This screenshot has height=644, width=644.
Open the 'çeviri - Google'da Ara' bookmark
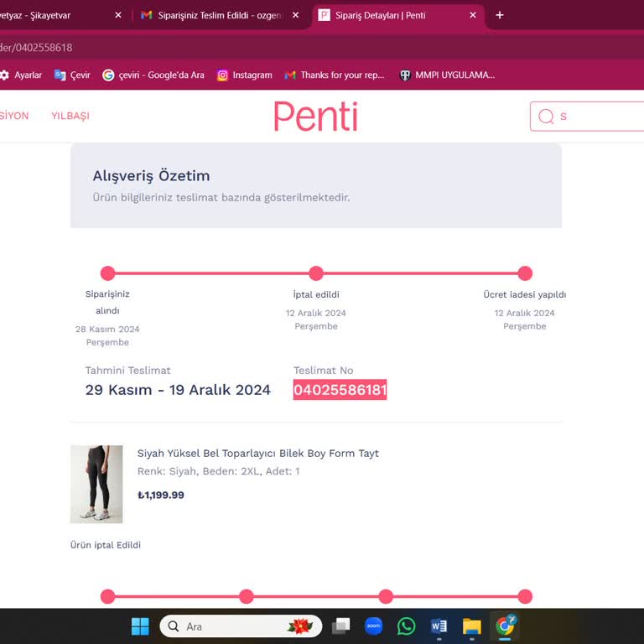pyautogui.click(x=153, y=75)
